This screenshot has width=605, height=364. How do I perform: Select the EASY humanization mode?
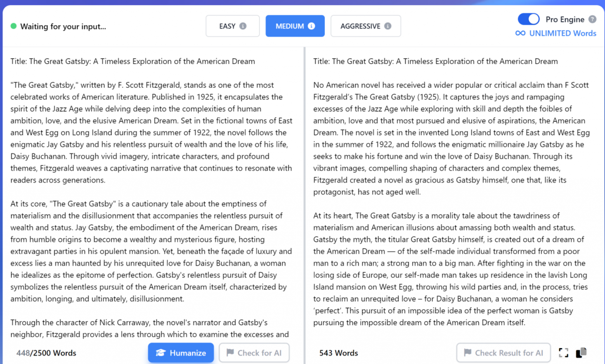232,26
